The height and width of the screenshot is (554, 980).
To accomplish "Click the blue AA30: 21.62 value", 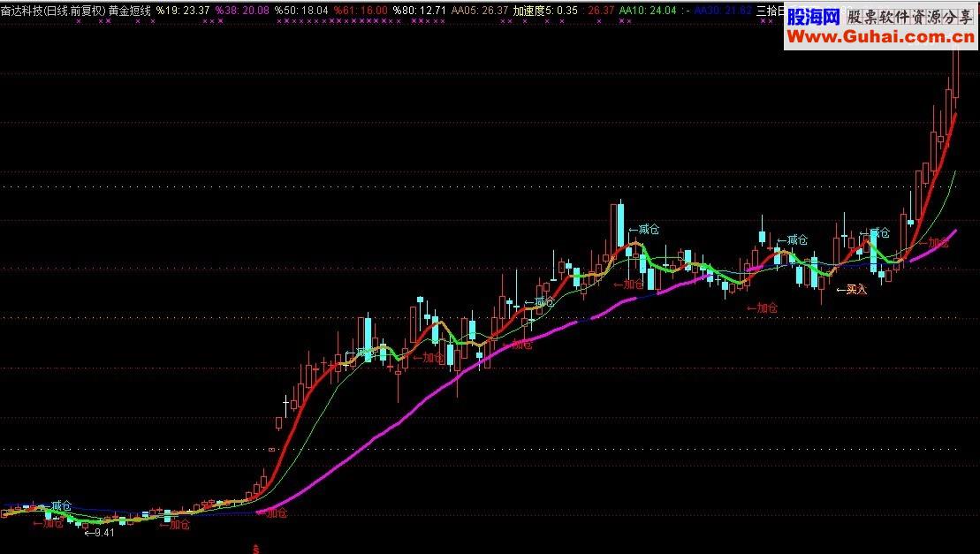I will [x=723, y=11].
